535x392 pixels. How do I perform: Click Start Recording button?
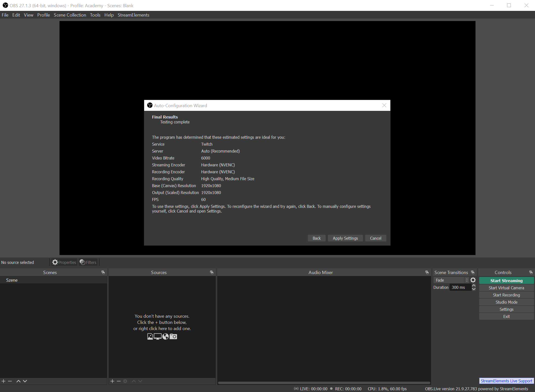click(506, 295)
